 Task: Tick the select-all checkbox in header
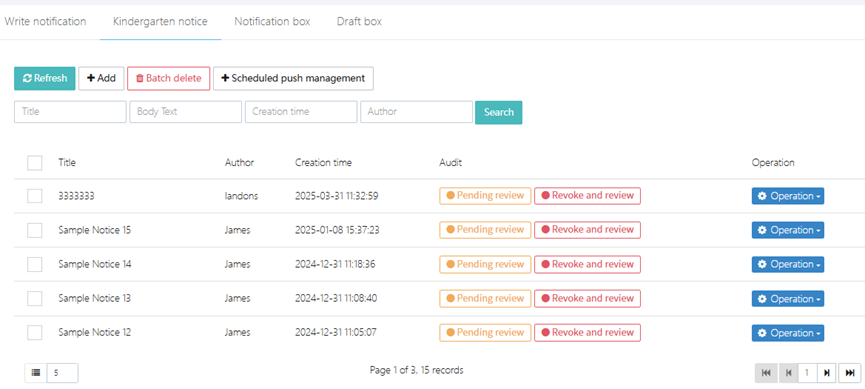click(x=35, y=163)
